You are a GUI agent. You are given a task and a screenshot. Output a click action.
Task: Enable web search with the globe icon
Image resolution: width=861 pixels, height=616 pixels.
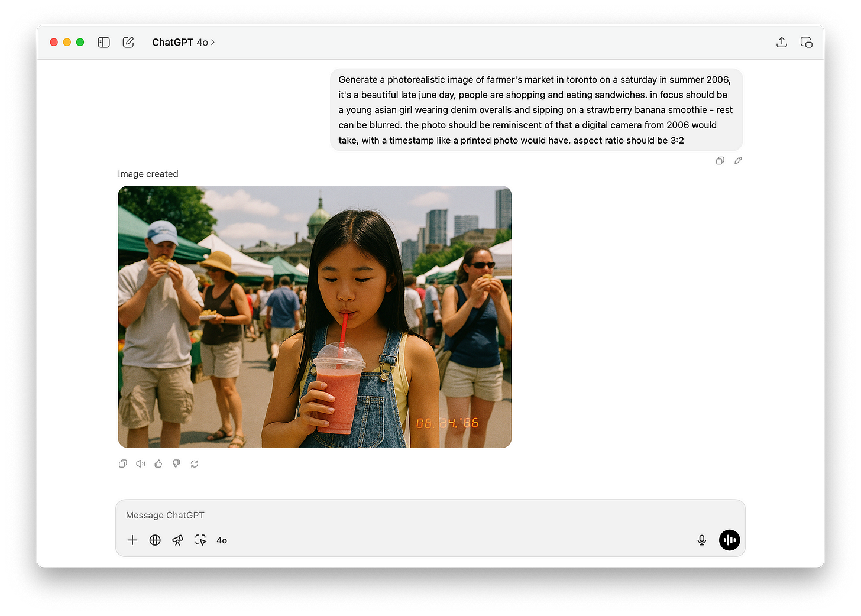pos(155,540)
